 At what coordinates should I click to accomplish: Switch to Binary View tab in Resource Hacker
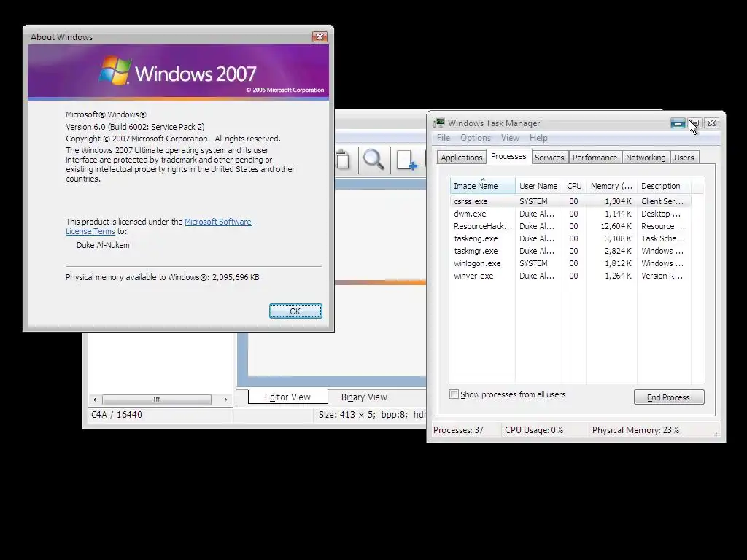pyautogui.click(x=364, y=397)
